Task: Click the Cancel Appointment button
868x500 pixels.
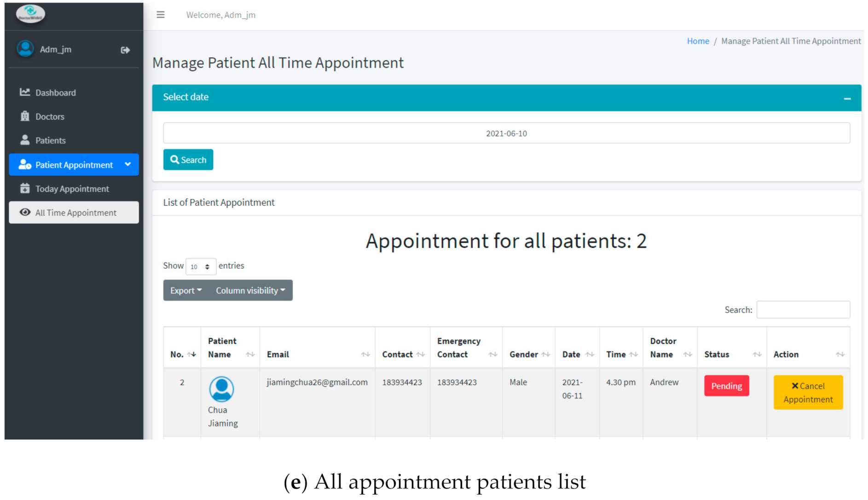Action: click(x=808, y=392)
